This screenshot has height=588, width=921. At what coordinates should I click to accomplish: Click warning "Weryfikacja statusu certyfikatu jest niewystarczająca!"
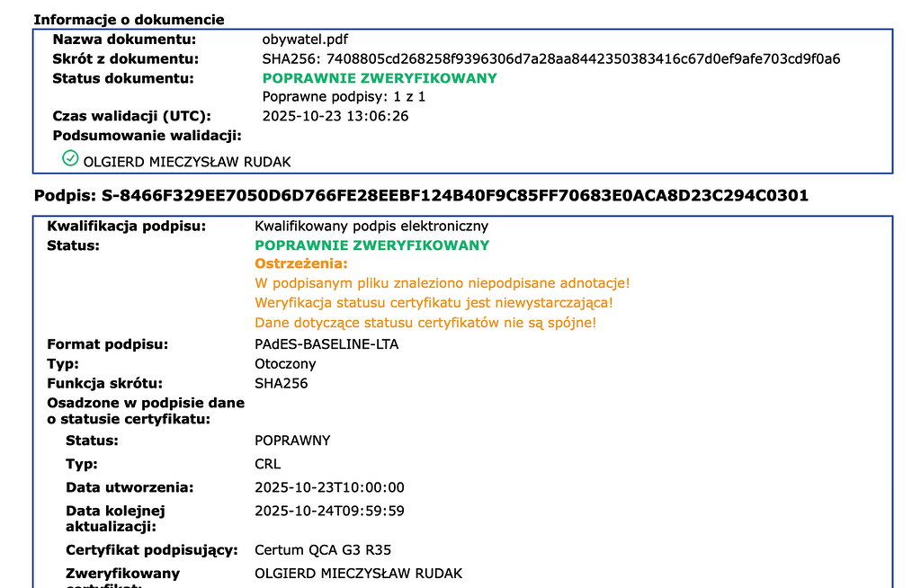(434, 303)
